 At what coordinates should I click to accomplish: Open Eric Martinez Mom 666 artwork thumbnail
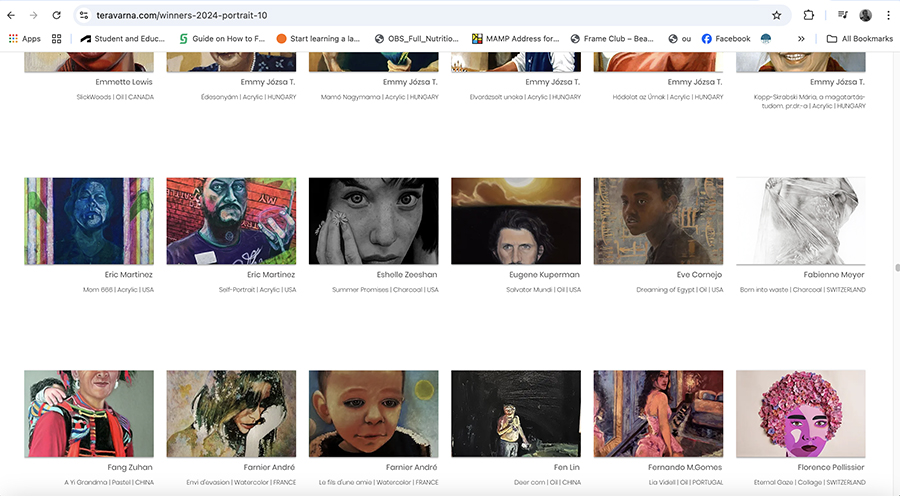89,221
